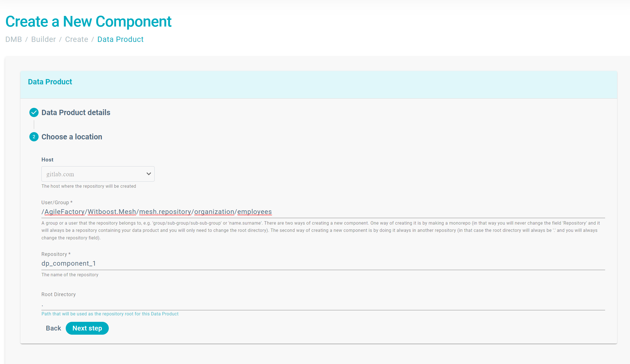Click the completed step checkmark icon
630x364 pixels.
(34, 113)
